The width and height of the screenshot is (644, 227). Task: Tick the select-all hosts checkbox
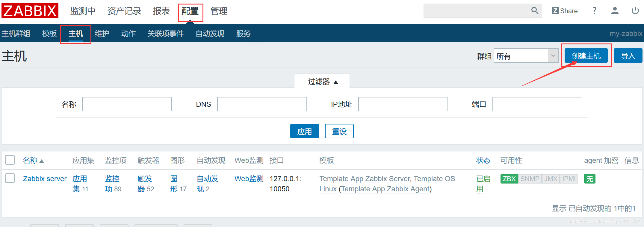(x=10, y=160)
